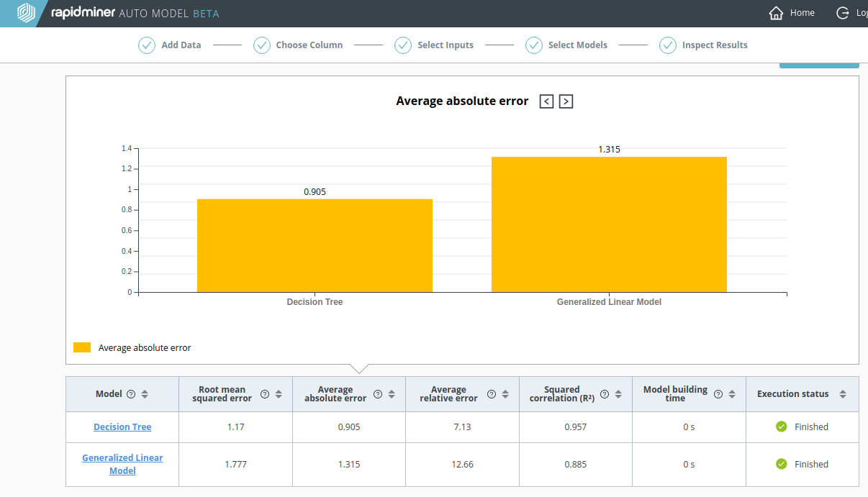
Task: Click help icon for Squared correlation
Action: coord(605,394)
